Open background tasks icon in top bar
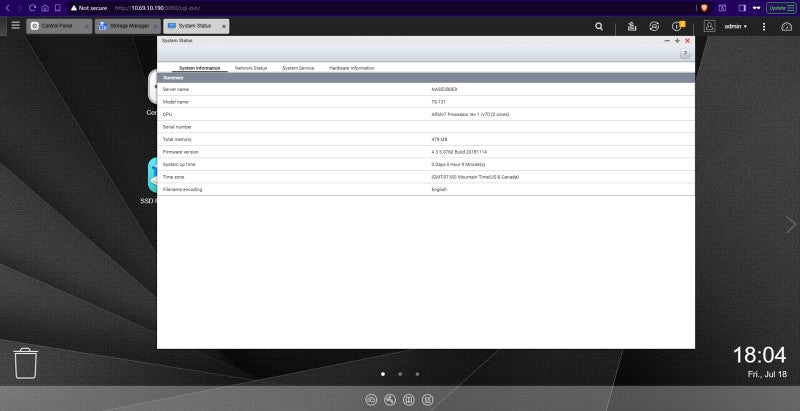 pos(632,27)
